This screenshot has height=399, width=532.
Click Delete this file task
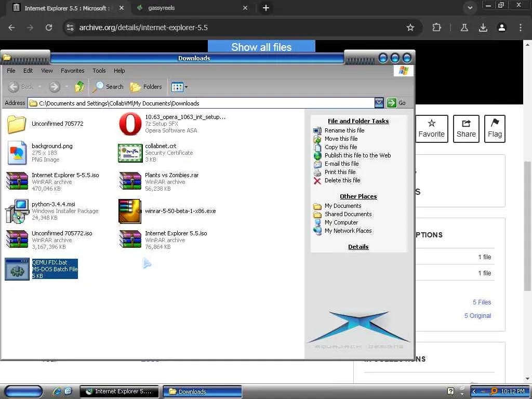[342, 180]
